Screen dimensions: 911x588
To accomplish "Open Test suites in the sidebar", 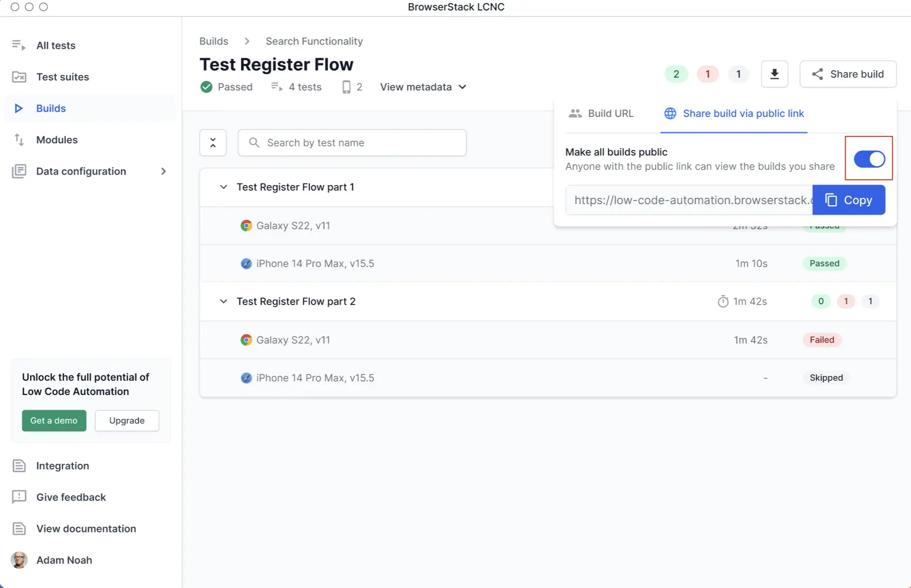I will pos(62,77).
